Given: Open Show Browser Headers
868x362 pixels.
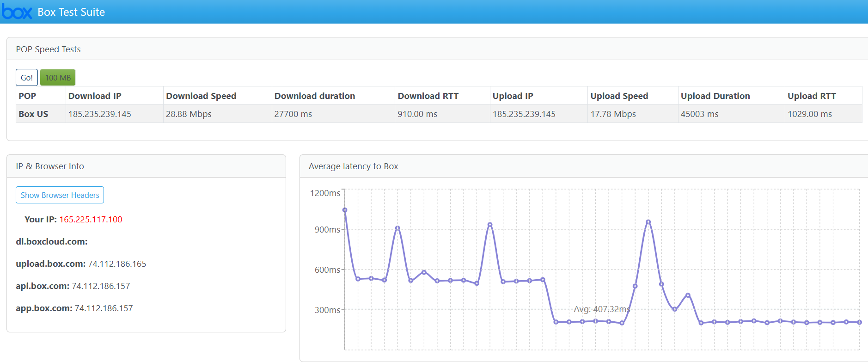Looking at the screenshot, I should pos(60,195).
